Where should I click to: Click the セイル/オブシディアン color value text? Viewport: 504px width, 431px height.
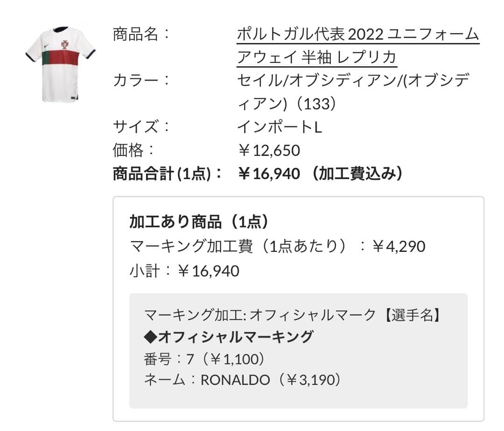click(353, 80)
